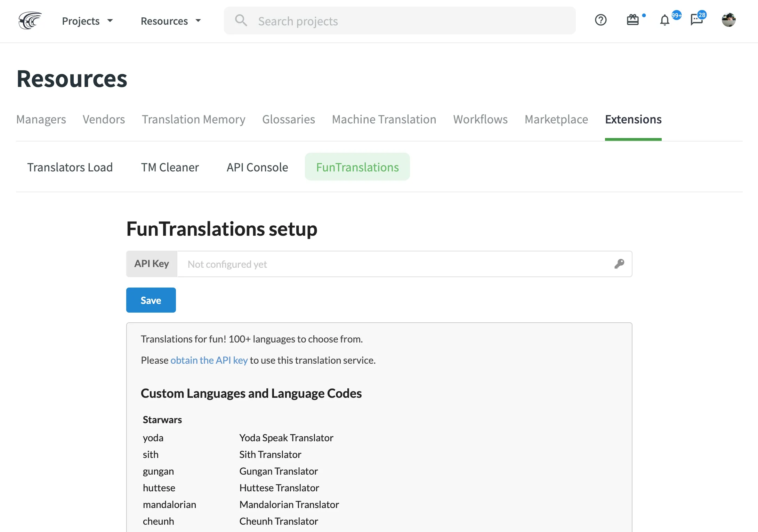This screenshot has height=532, width=758.
Task: Click the profile avatar picture
Action: [x=729, y=20]
